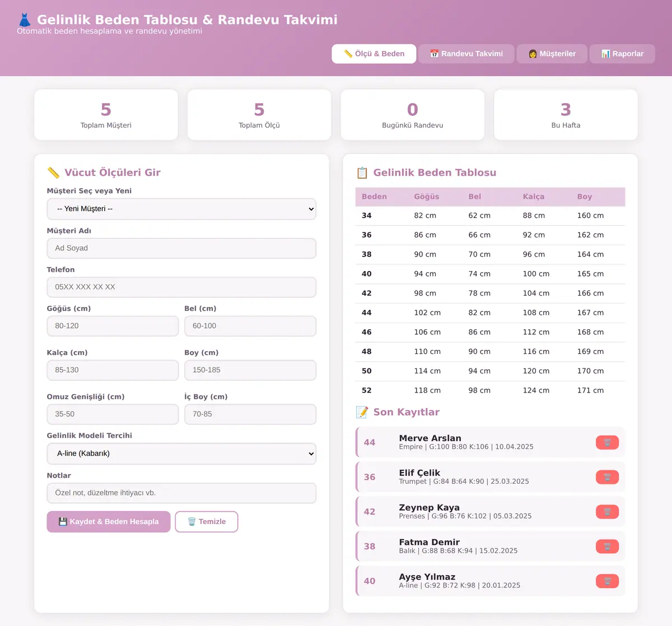The width and height of the screenshot is (672, 626).
Task: Select the Merve Arslan name
Action: pos(430,438)
